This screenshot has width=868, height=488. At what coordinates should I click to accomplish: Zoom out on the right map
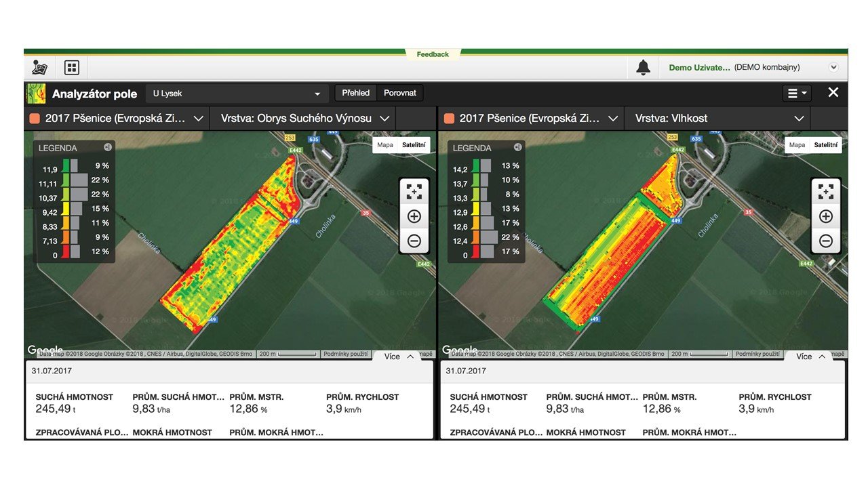tap(825, 241)
